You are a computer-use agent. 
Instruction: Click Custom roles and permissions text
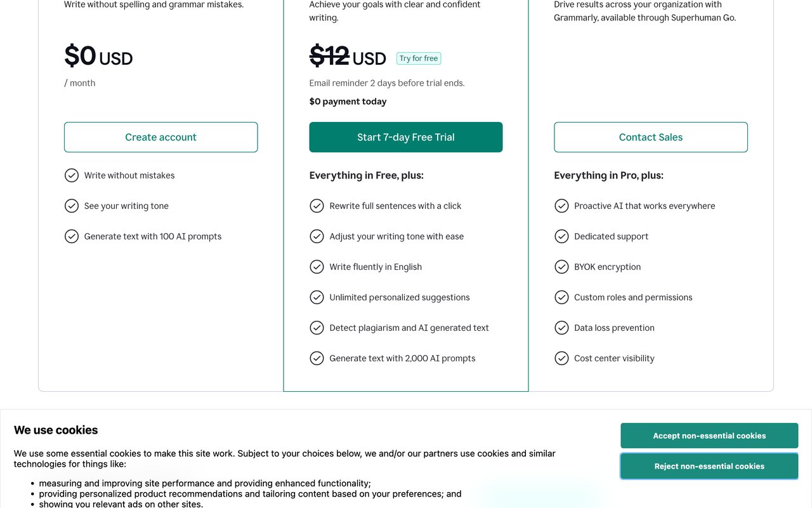pyautogui.click(x=633, y=297)
